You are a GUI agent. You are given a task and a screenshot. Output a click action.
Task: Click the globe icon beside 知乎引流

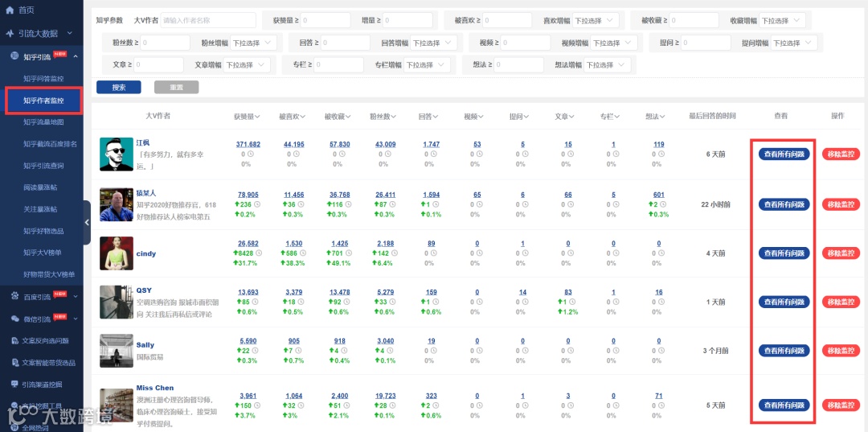click(15, 57)
